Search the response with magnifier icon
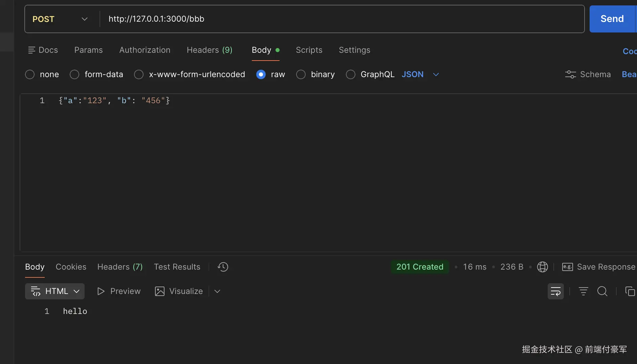 (x=602, y=291)
